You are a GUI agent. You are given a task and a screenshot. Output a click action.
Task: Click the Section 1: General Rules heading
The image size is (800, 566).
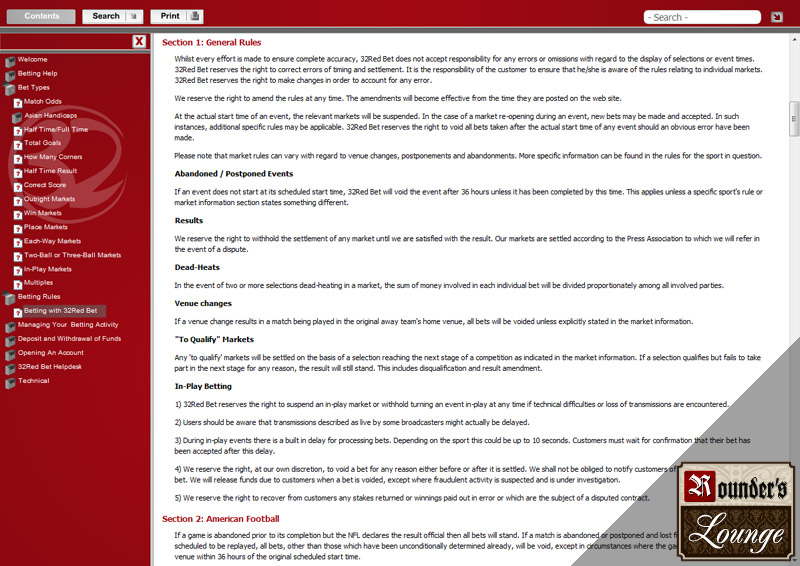tap(212, 42)
